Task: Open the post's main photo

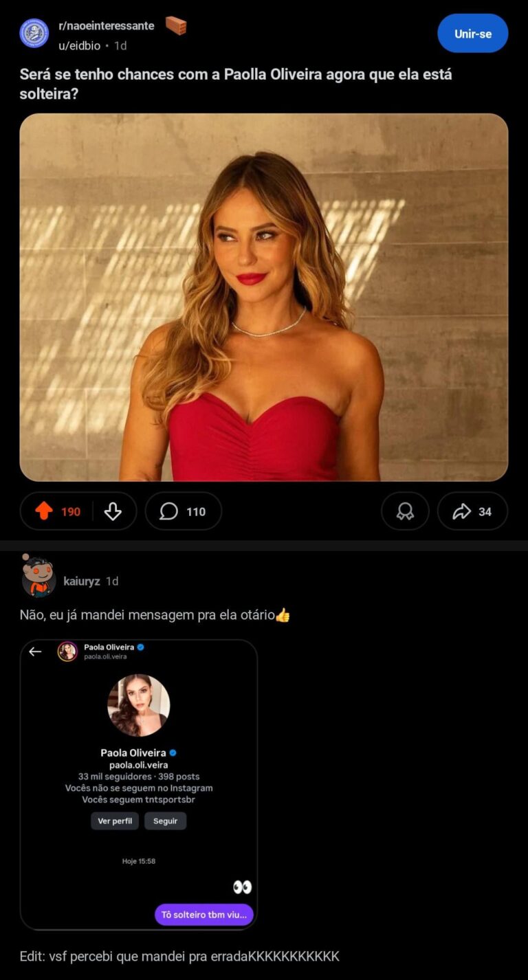Action: coord(263,297)
